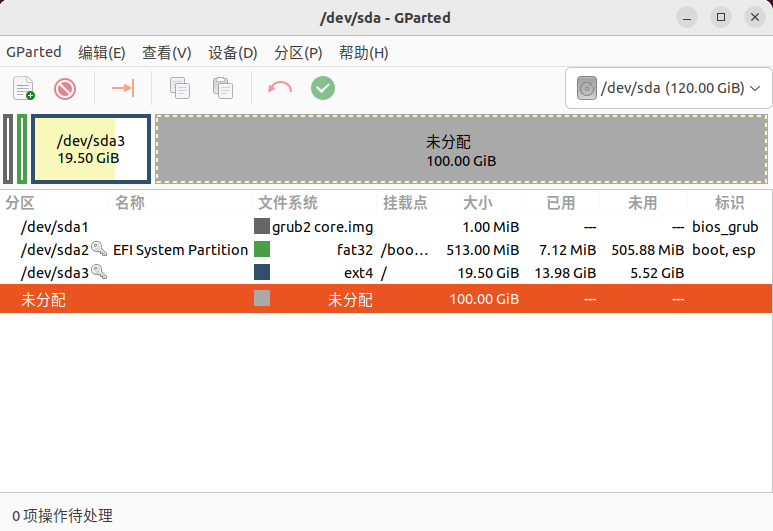Click the 已用 column header

[561, 203]
